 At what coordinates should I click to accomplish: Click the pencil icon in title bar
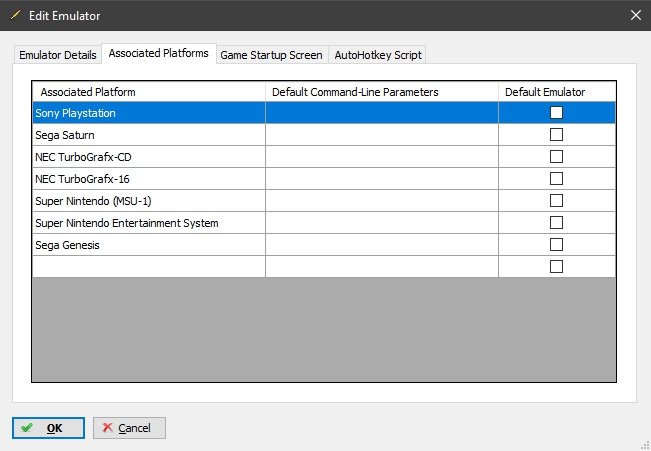tap(15, 15)
